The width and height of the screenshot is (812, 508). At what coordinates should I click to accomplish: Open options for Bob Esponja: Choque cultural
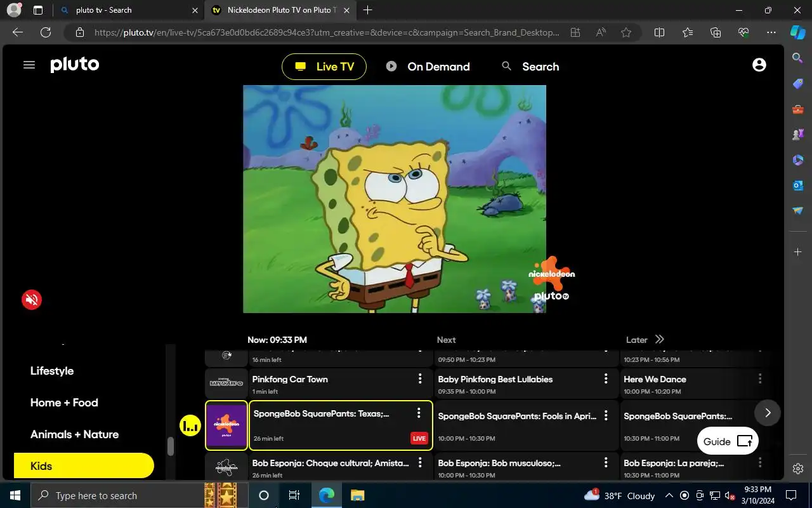click(x=419, y=463)
